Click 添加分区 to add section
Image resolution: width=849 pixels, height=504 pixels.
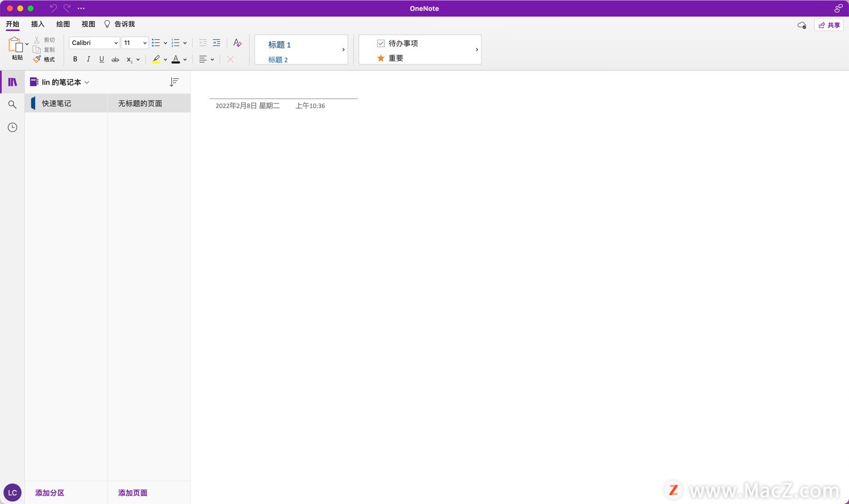click(50, 493)
